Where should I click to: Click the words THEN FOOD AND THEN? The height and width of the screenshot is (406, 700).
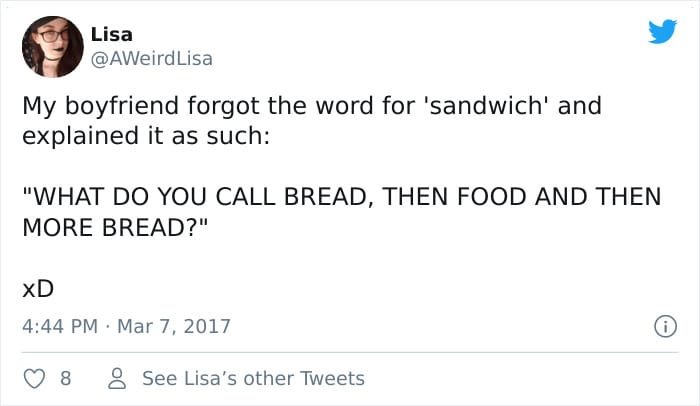click(x=521, y=197)
